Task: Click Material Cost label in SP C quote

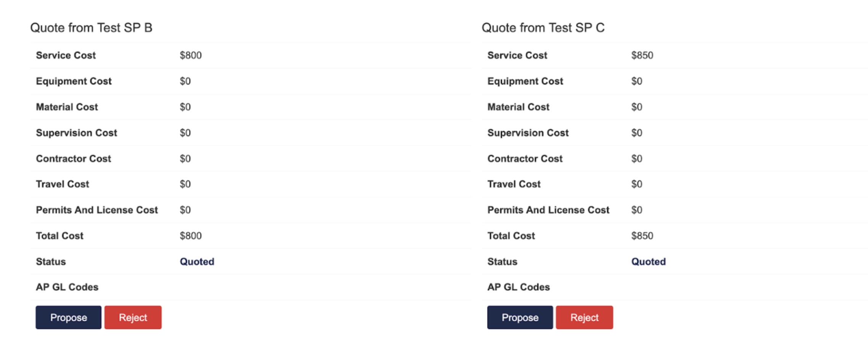Action: [518, 107]
